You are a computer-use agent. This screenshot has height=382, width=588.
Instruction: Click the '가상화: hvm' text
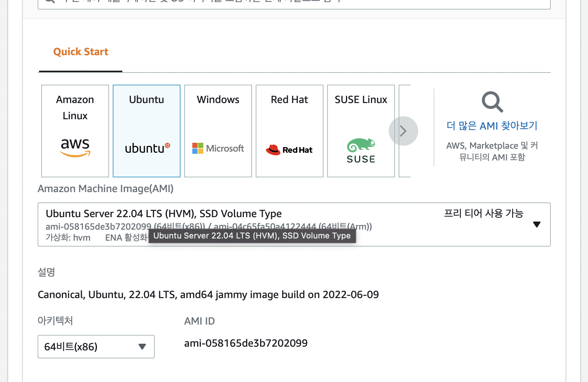coord(68,238)
